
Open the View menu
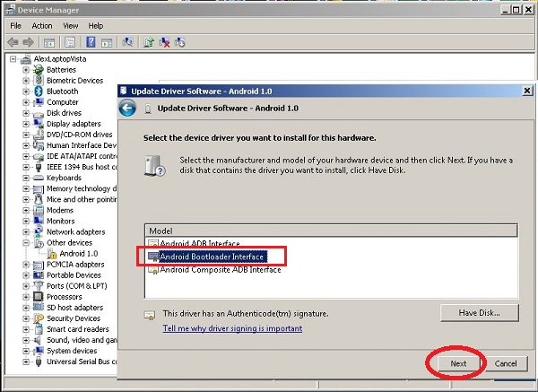click(70, 26)
